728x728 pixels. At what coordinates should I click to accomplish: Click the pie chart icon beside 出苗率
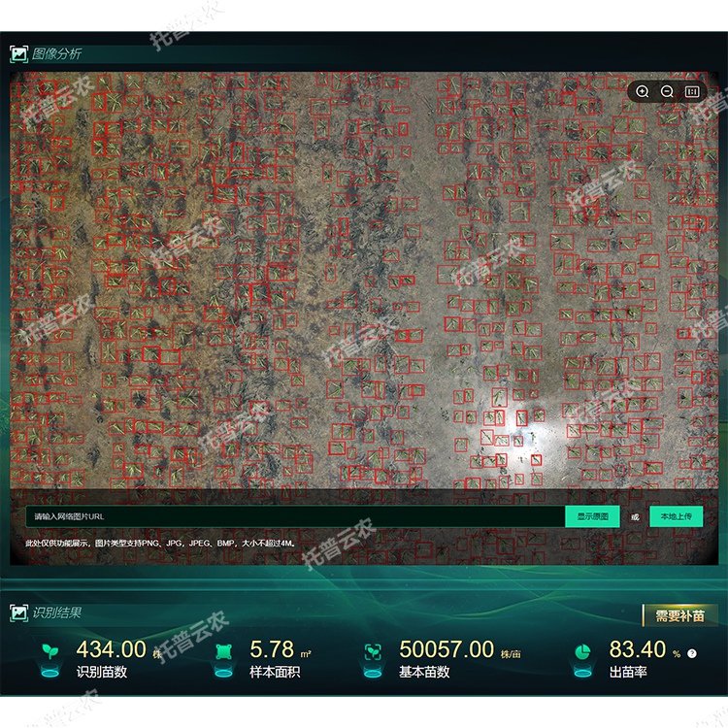(x=582, y=651)
